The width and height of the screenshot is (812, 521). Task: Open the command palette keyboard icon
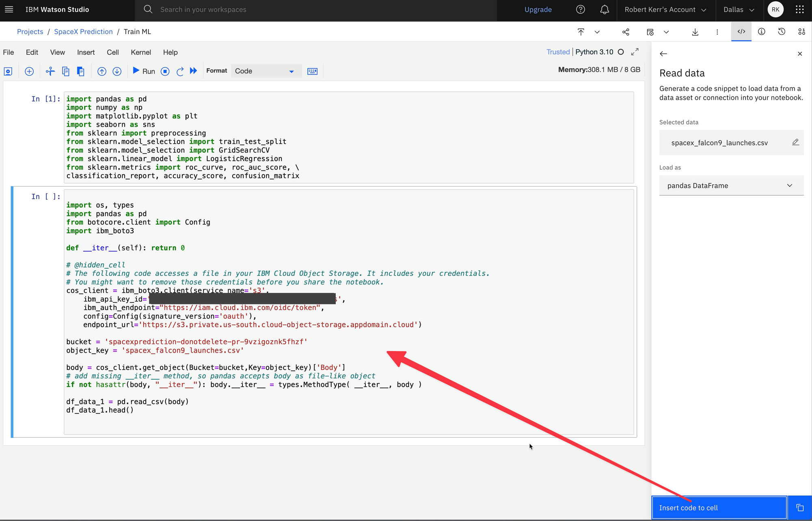312,71
